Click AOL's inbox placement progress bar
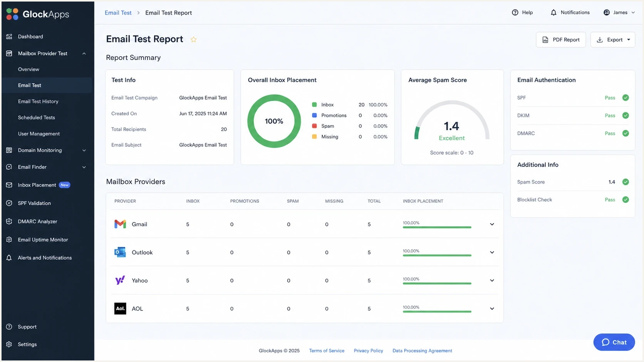The width and height of the screenshot is (644, 362). (x=437, y=312)
